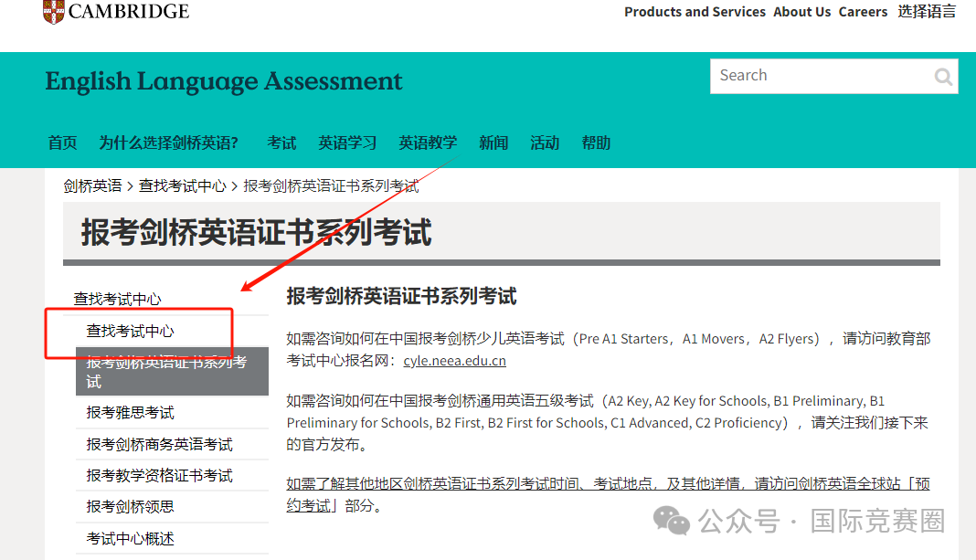Open the Careers link
The image size is (976, 560).
pos(863,12)
